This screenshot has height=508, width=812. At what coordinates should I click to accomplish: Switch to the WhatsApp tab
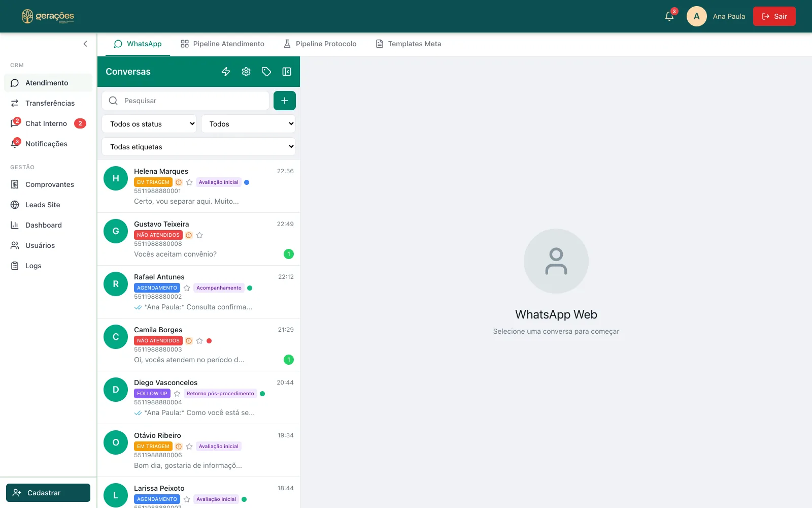(x=138, y=44)
